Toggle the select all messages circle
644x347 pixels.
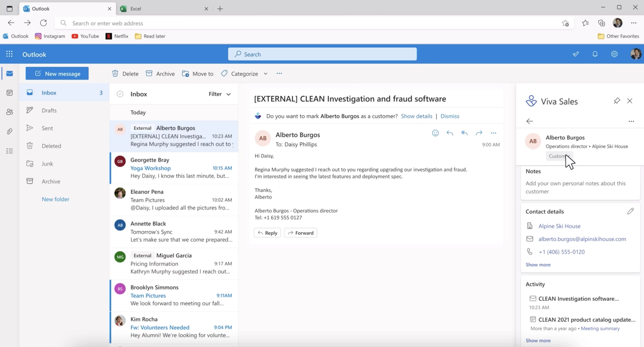click(x=120, y=94)
